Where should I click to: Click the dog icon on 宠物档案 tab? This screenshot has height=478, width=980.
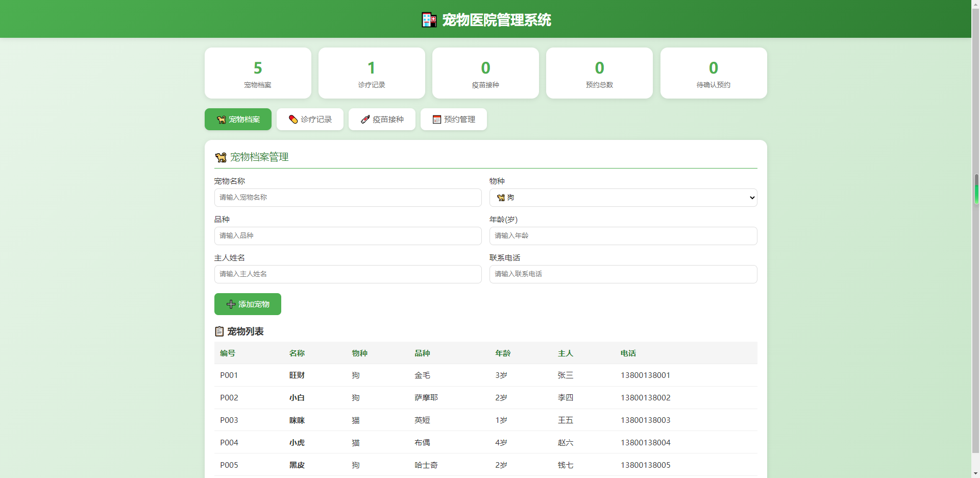221,119
